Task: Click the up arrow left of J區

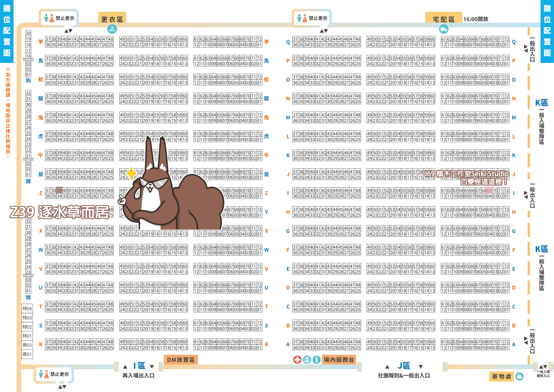Action: coord(387,367)
